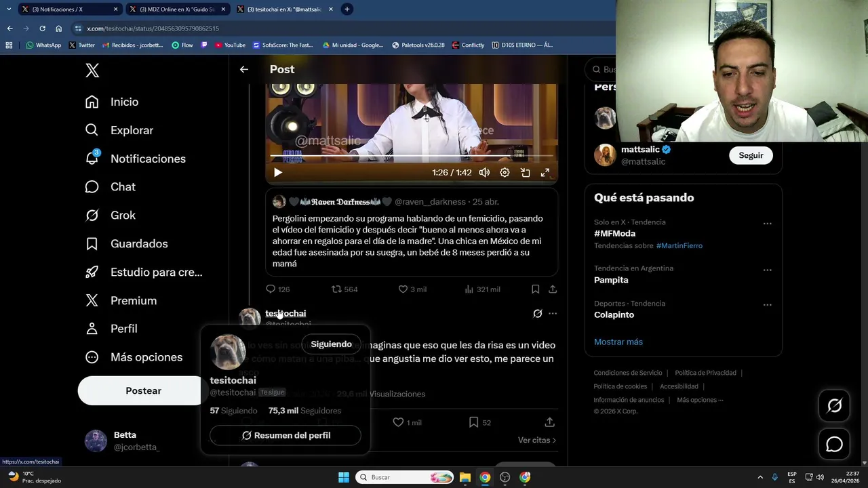The image size is (868, 488).
Task: Like the post with 3 mil likes
Action: click(412, 289)
